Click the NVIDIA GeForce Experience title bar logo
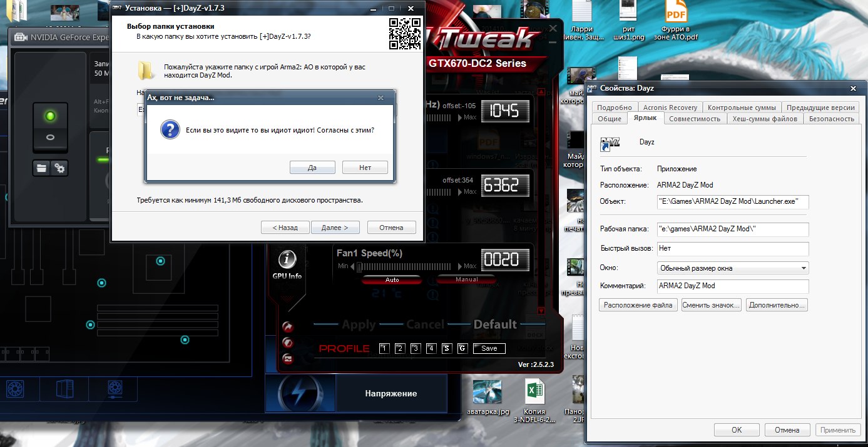868x447 pixels. pyautogui.click(x=21, y=37)
